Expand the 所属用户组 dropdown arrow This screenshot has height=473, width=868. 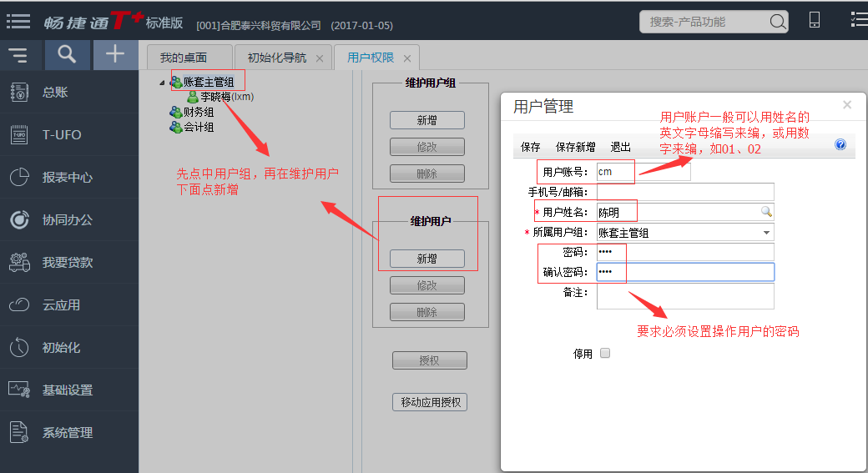[x=766, y=233]
